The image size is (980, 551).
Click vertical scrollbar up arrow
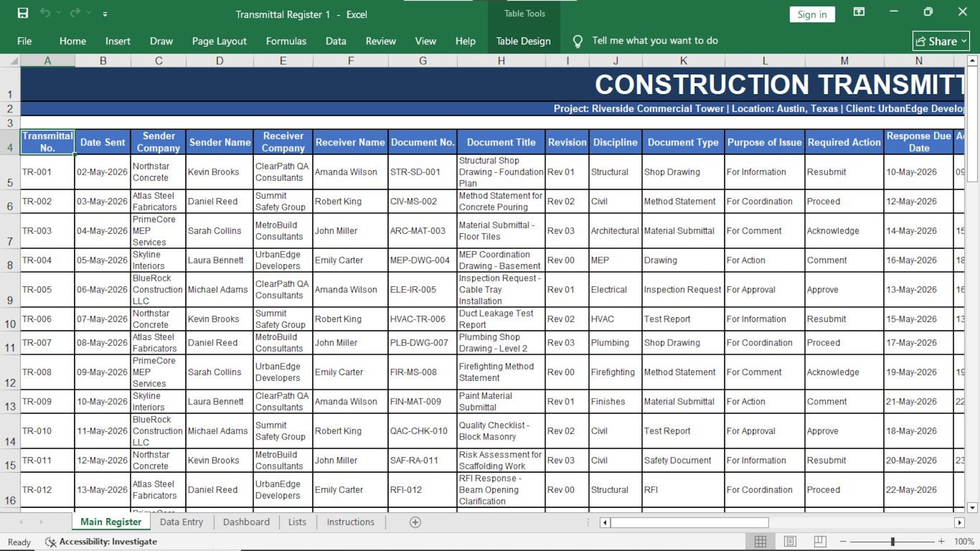pyautogui.click(x=973, y=60)
